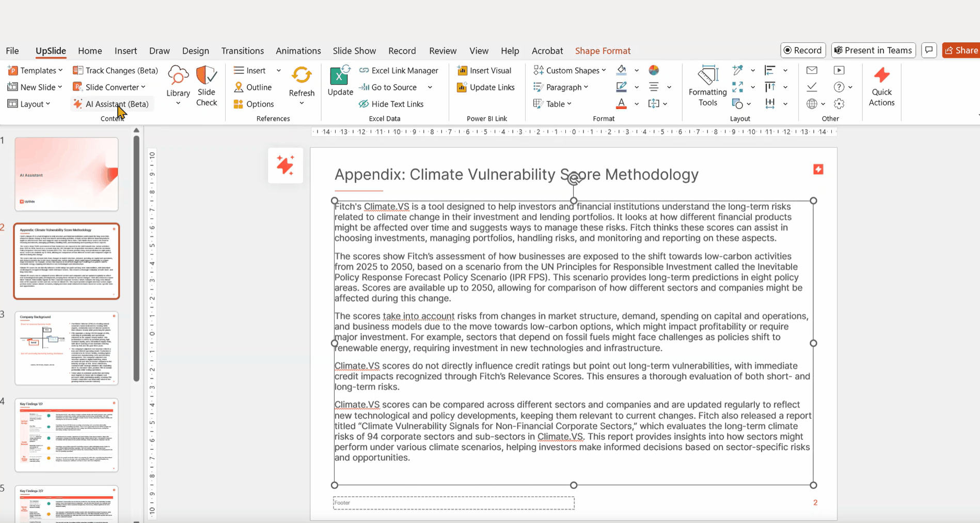
Task: Open Formatting Tools
Action: [x=707, y=86]
